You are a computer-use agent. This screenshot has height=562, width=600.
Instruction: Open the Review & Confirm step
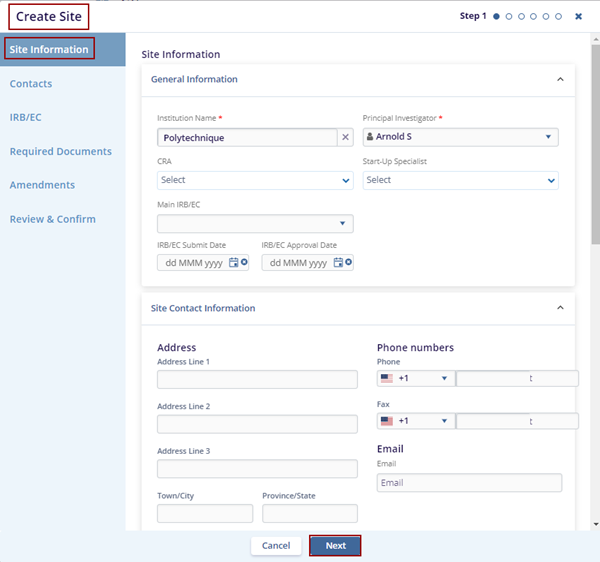pos(52,219)
